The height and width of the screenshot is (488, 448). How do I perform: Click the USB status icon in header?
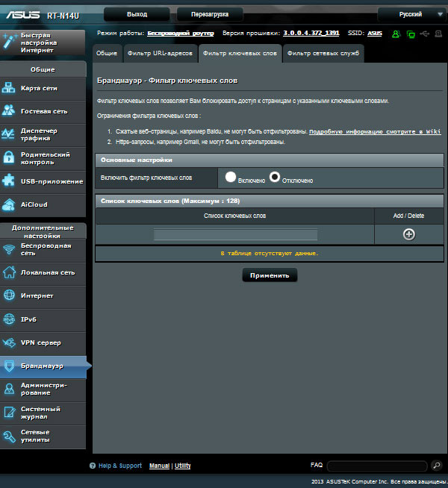424,34
